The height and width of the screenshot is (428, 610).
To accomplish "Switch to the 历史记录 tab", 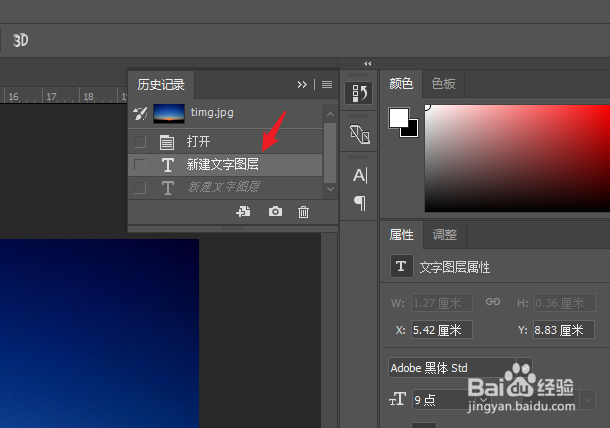I will coord(161,84).
